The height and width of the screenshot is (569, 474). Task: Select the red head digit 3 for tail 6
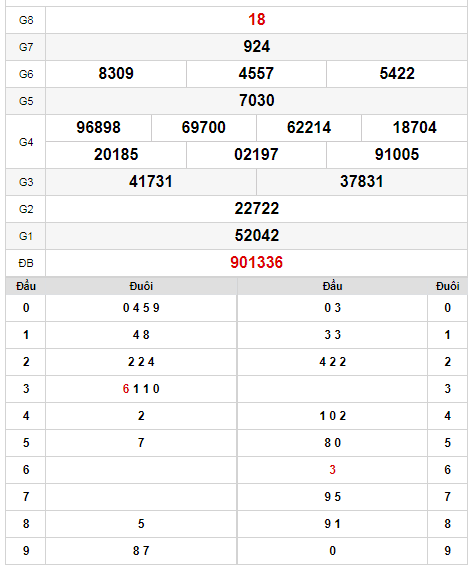[x=332, y=470]
